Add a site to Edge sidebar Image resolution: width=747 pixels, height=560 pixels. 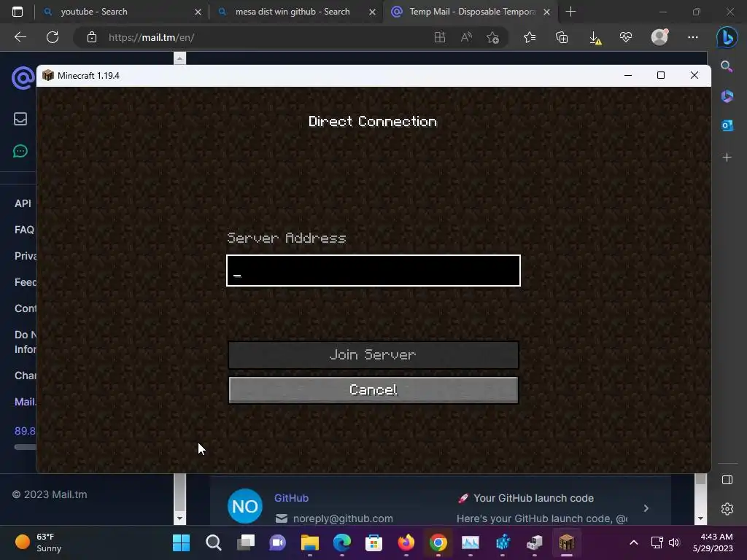click(x=727, y=157)
